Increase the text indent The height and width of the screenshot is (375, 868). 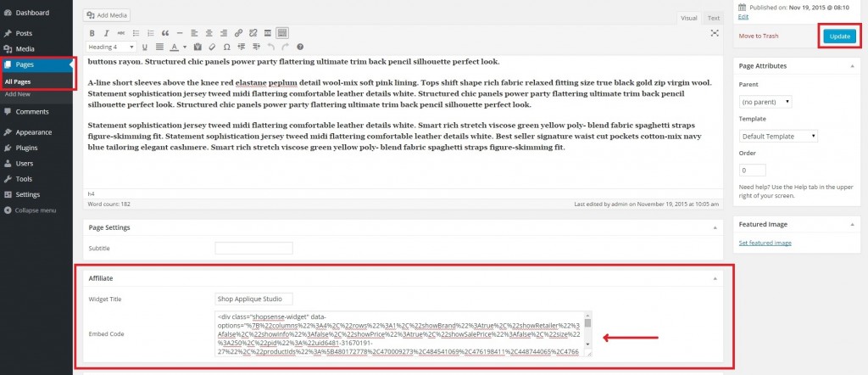click(x=256, y=47)
